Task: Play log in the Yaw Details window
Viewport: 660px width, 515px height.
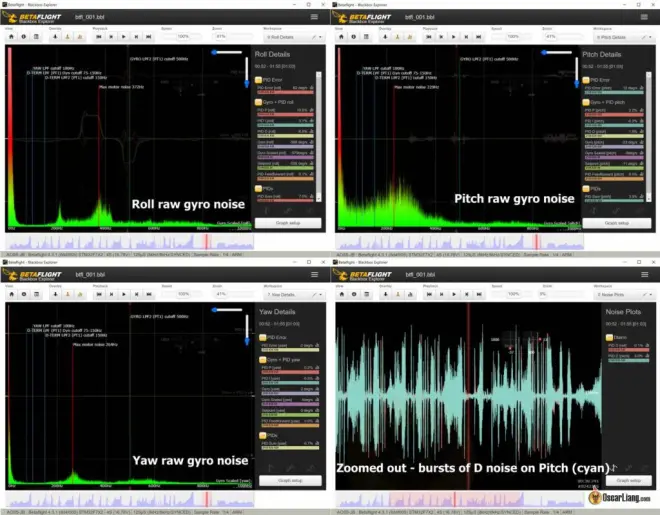Action: 124,294
